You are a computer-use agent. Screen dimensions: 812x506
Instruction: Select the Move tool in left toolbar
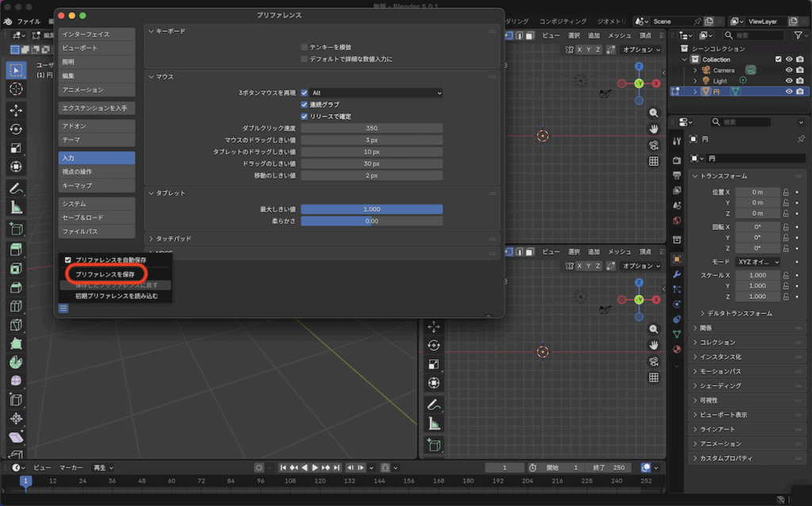tap(16, 110)
